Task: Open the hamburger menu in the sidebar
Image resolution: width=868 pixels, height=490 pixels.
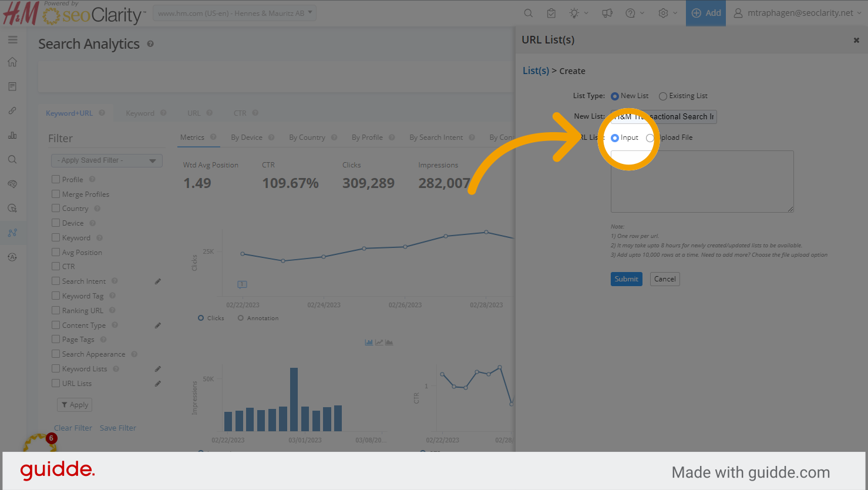Action: (x=12, y=40)
